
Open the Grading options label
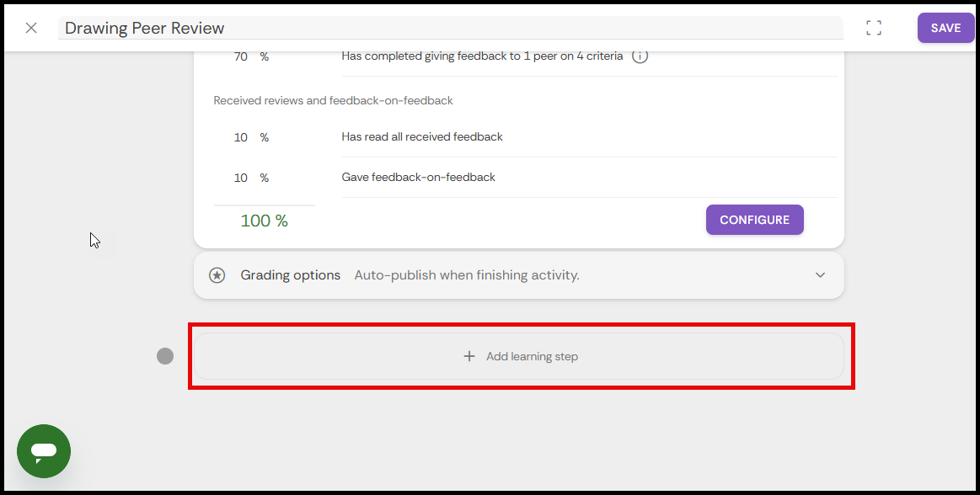[291, 275]
